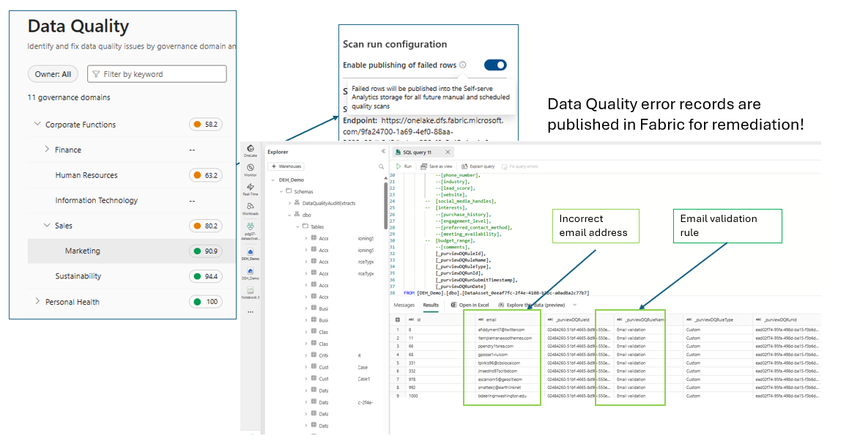This screenshot has width=860, height=447.
Task: Click the 63.2 score badge
Action: tap(206, 176)
